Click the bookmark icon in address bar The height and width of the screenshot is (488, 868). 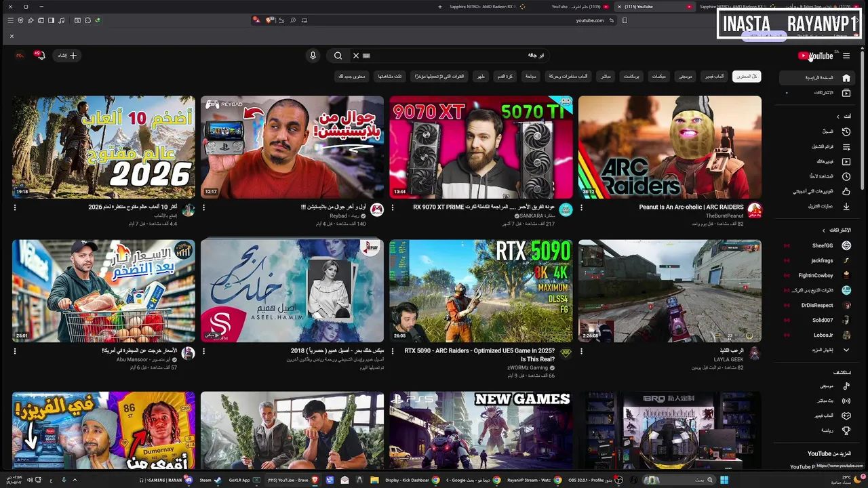625,20
